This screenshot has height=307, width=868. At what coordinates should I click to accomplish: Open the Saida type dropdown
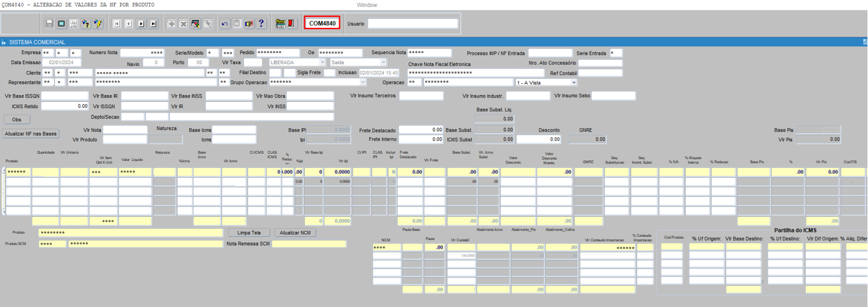(383, 63)
